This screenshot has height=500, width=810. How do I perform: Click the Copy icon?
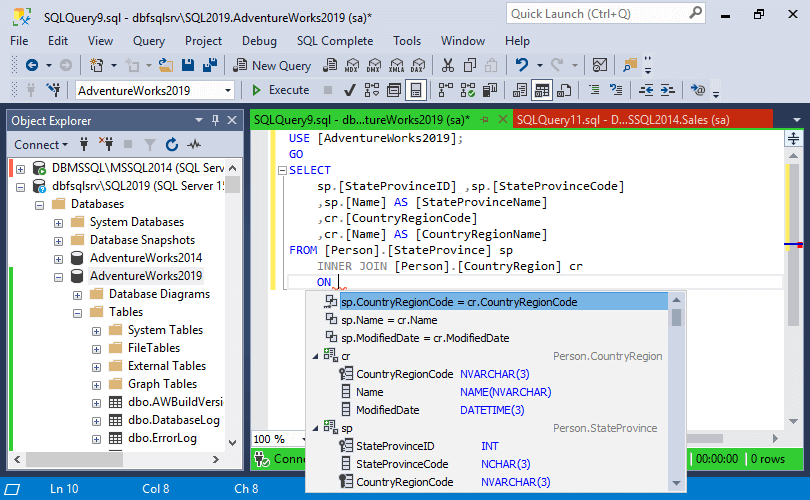[x=470, y=65]
